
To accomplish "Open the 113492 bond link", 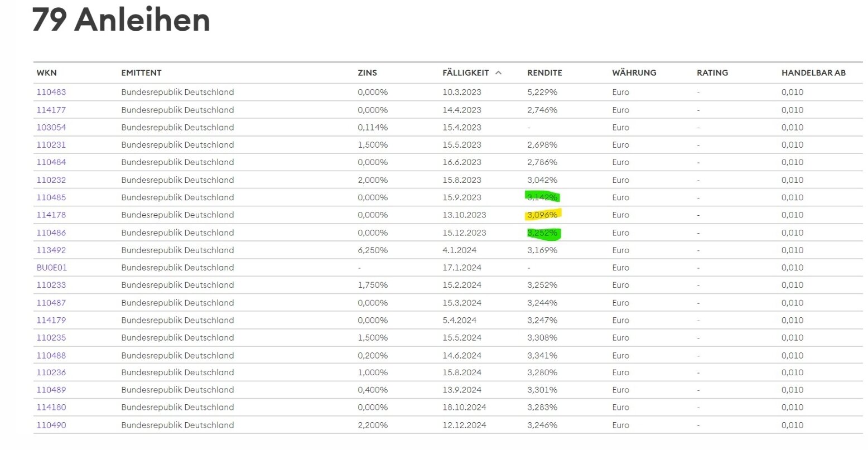I will (51, 250).
